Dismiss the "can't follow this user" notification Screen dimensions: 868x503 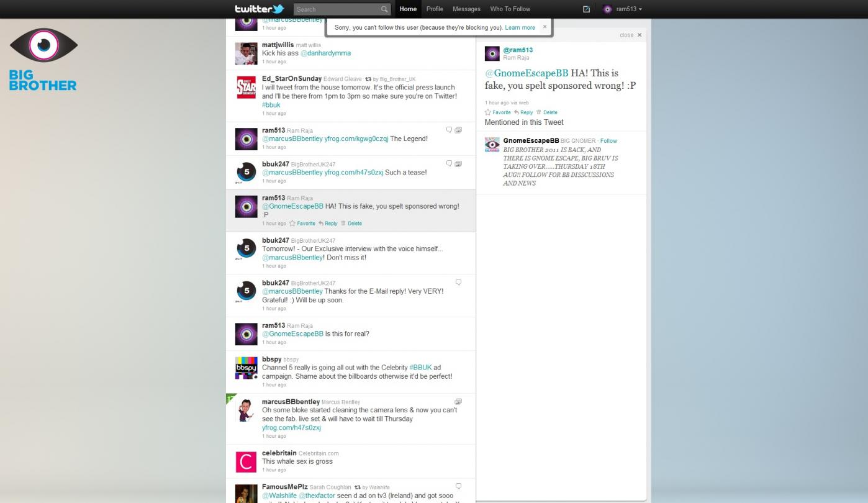tap(545, 27)
